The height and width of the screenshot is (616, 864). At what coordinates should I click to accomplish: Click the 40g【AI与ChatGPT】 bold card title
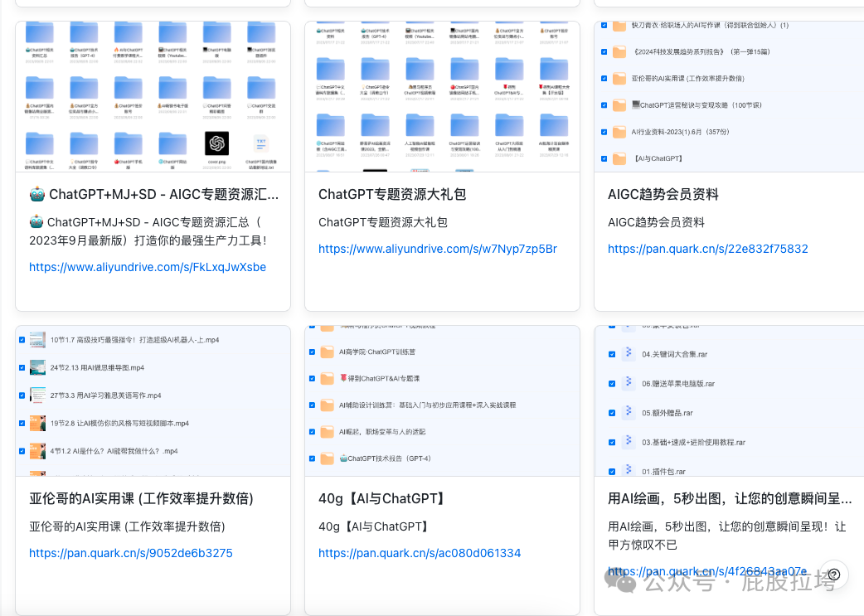tap(381, 498)
